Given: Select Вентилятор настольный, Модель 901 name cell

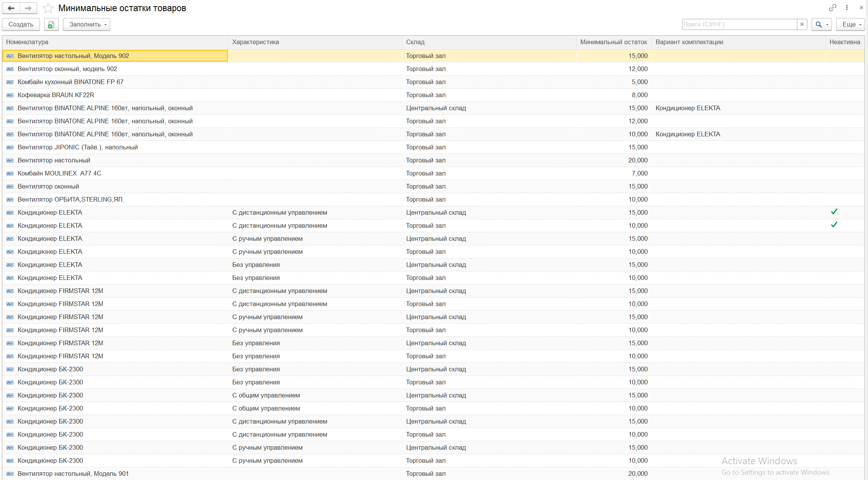Looking at the screenshot, I should pos(73,474).
